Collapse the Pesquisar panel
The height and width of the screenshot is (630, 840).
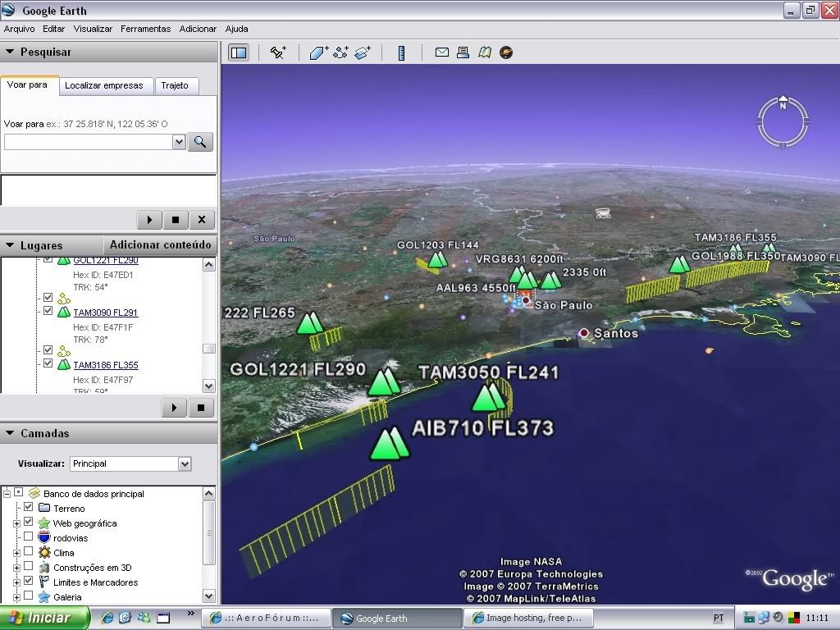(x=10, y=52)
